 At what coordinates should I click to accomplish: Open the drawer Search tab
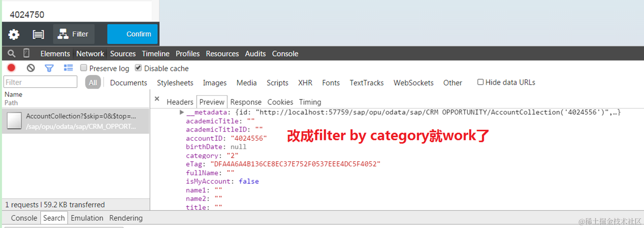pyautogui.click(x=54, y=218)
